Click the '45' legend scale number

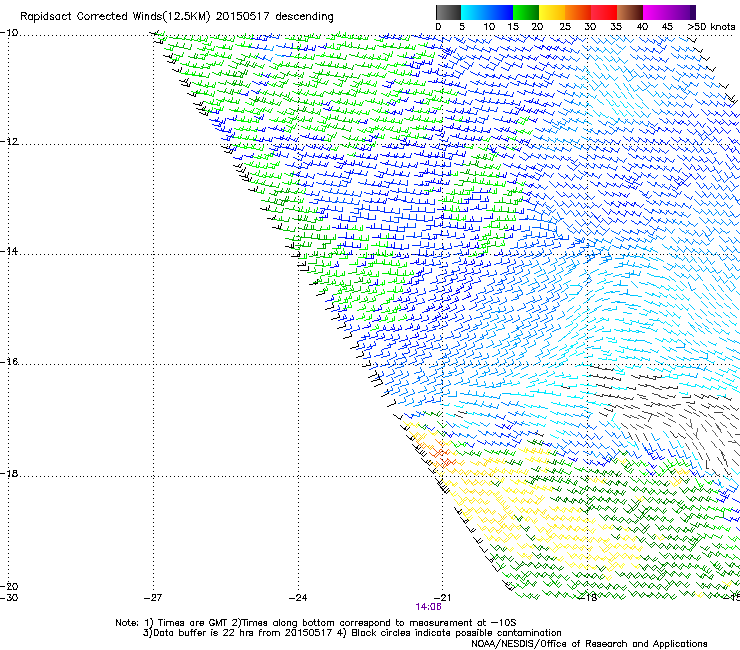tap(667, 27)
